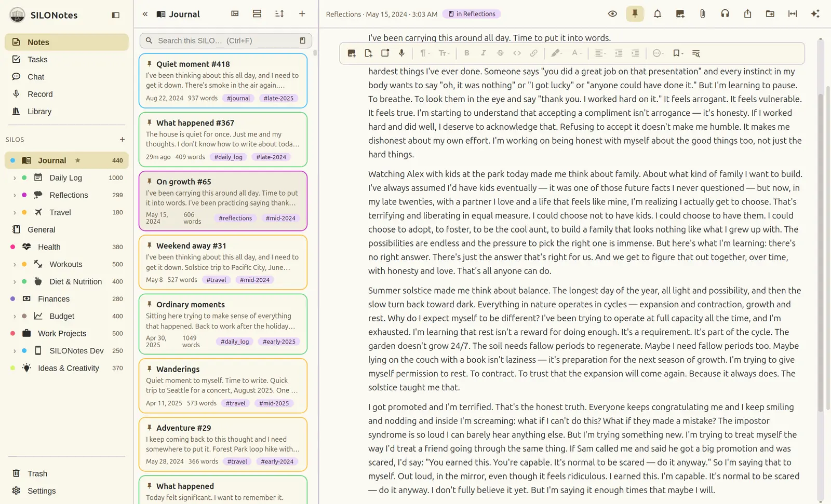
Task: Open the text size dropdown
Action: [444, 53]
